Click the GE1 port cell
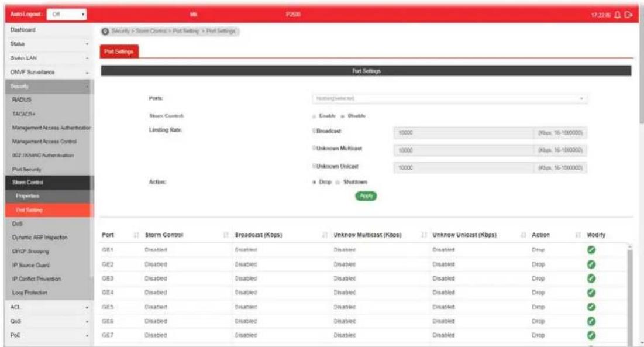This screenshot has height=347, width=644. 107,250
